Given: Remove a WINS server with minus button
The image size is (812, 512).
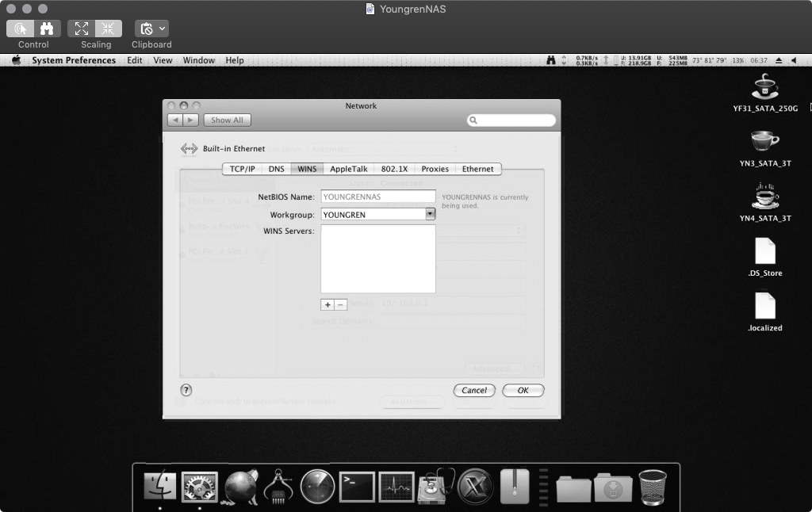Looking at the screenshot, I should 340,305.
